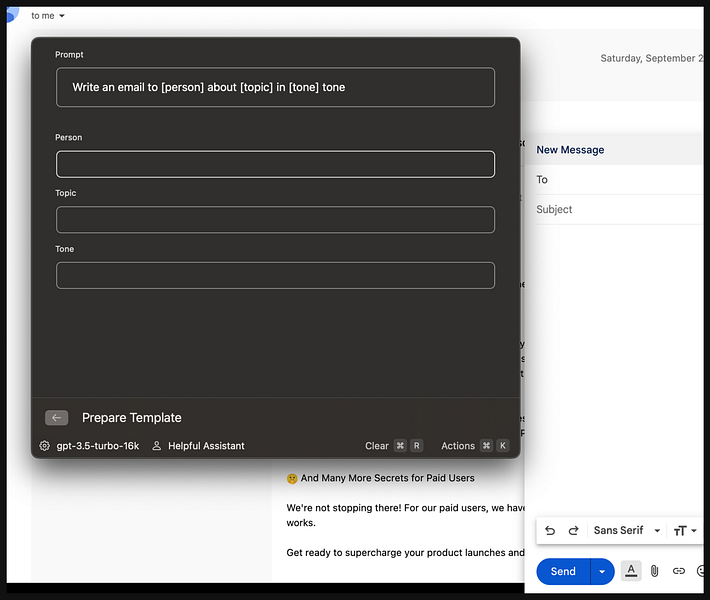Click the Prepare Template title text
Viewport: 710px width, 600px height.
pos(132,418)
